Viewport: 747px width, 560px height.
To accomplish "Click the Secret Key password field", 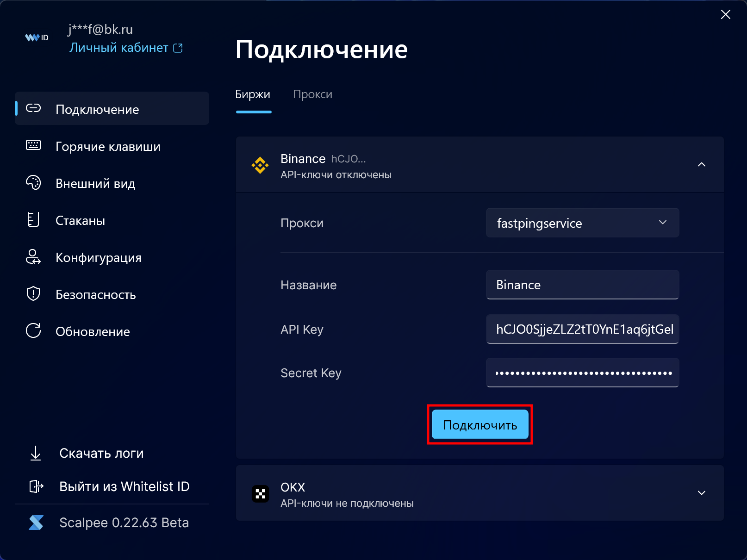I will click(582, 373).
